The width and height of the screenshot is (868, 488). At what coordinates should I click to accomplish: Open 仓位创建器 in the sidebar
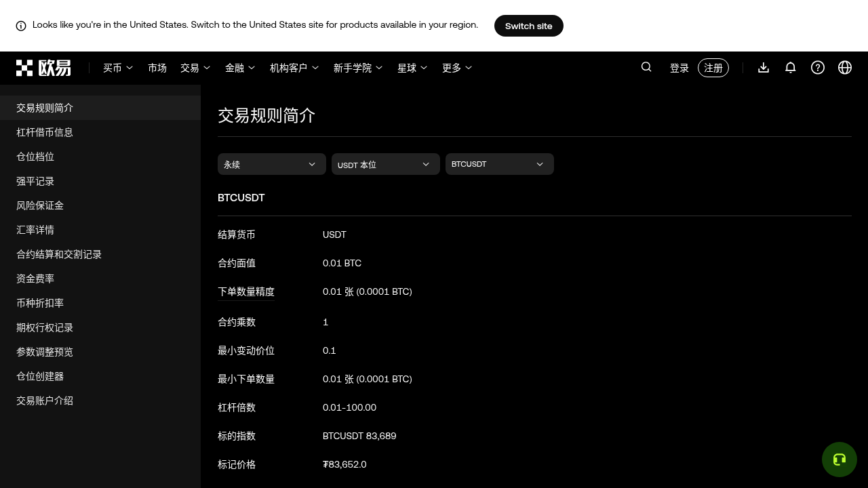click(x=100, y=376)
